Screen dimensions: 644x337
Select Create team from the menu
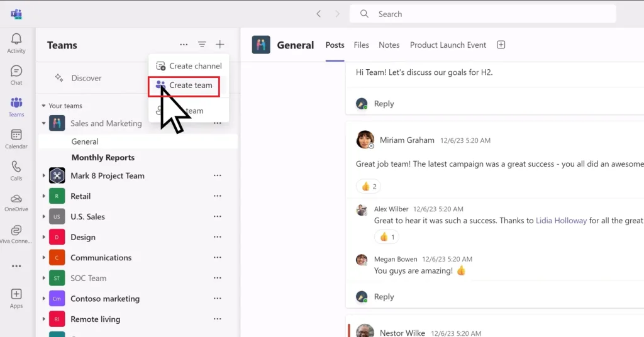click(190, 86)
